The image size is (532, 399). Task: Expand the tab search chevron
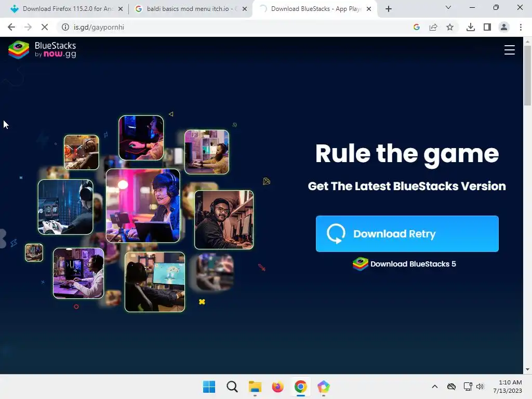[448, 7]
